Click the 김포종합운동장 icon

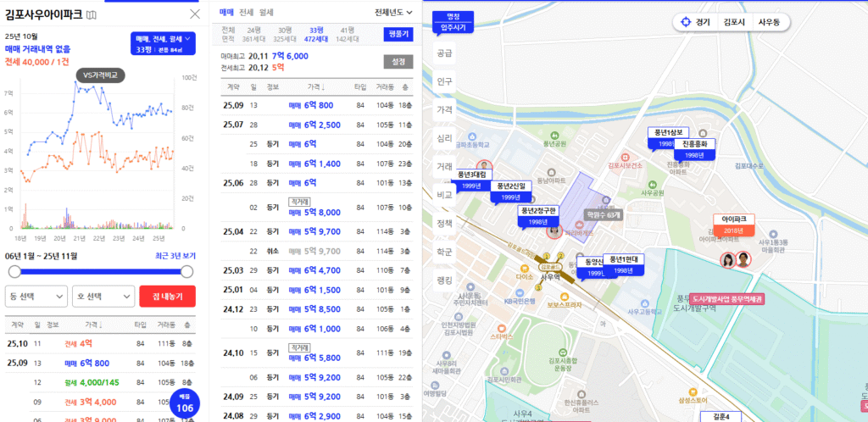pyautogui.click(x=563, y=352)
